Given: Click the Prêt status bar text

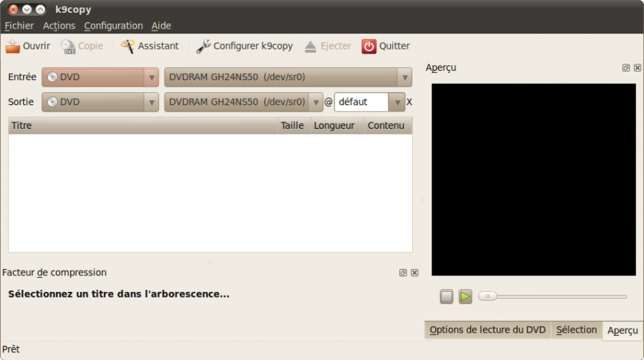Looking at the screenshot, I should click(x=11, y=349).
